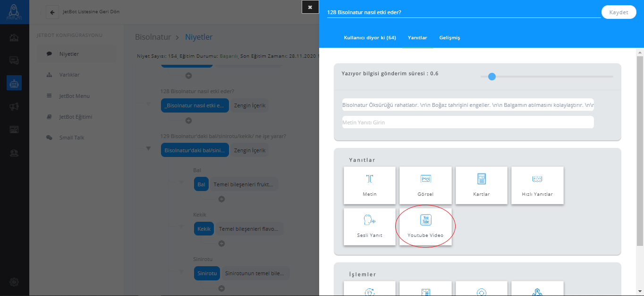Click the Metin Yanıtı Girin input
This screenshot has height=296, width=644.
click(x=468, y=122)
